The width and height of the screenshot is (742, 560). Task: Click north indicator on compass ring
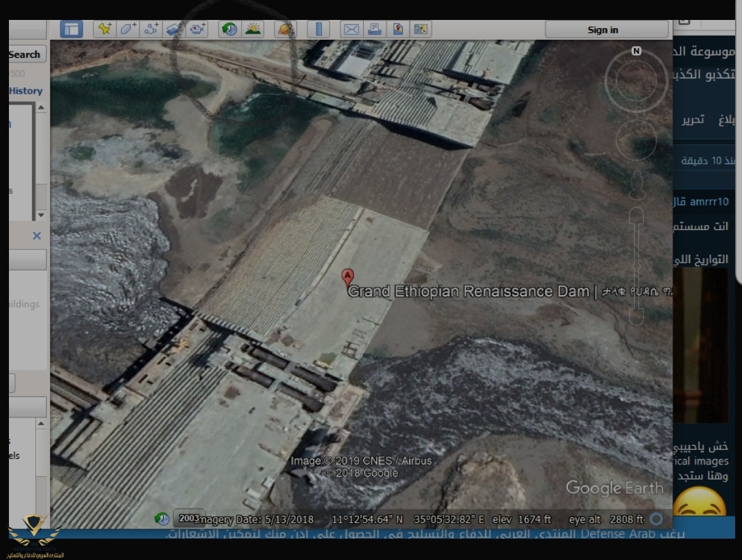(636, 52)
